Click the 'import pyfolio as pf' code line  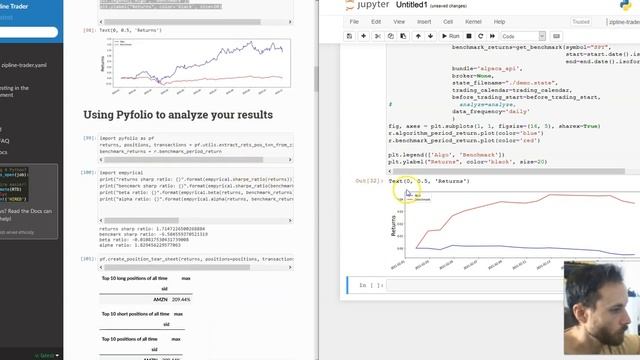click(127, 138)
